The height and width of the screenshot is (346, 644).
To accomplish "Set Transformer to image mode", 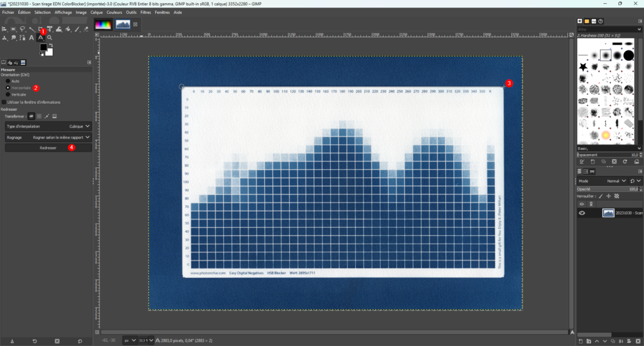I will tap(55, 116).
